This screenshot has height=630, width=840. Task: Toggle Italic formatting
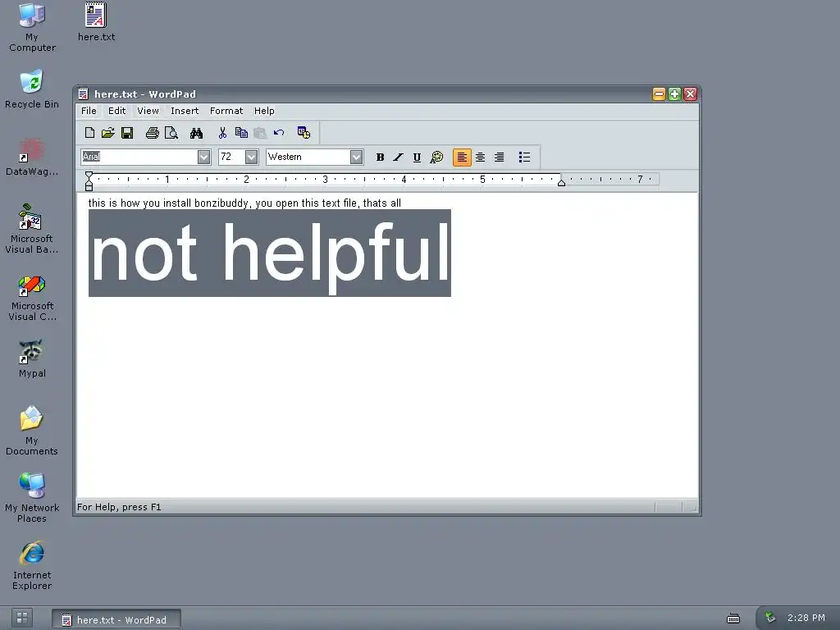(398, 157)
